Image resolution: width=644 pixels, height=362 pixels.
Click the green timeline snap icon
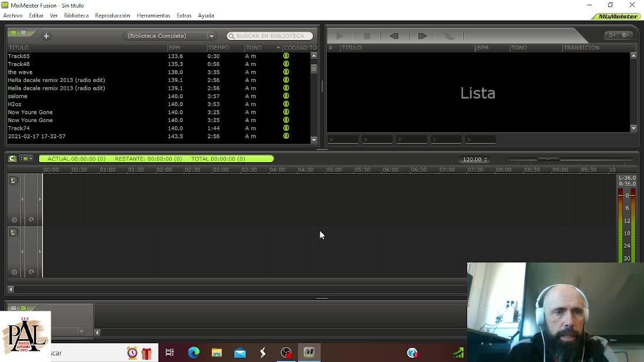pos(13,159)
